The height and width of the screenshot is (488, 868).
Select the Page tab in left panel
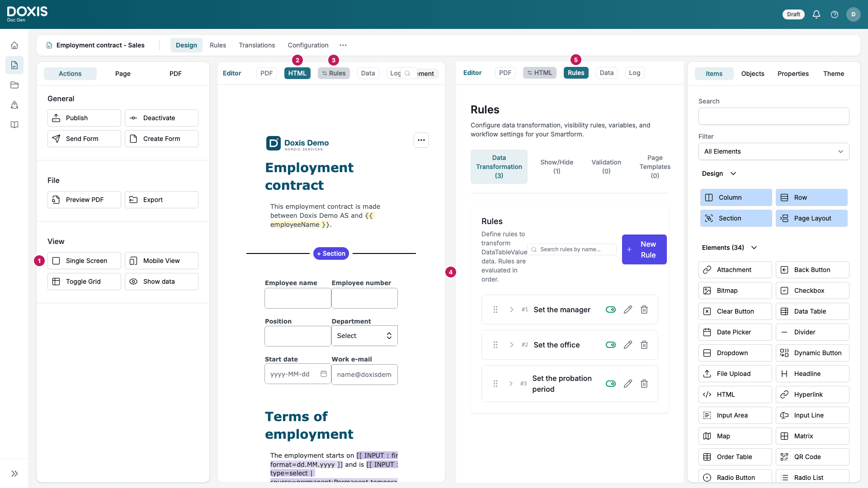(x=123, y=74)
